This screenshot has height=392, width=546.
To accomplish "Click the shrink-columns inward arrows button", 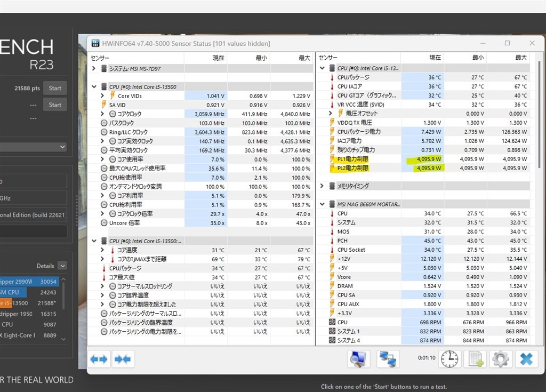I will pos(123,359).
